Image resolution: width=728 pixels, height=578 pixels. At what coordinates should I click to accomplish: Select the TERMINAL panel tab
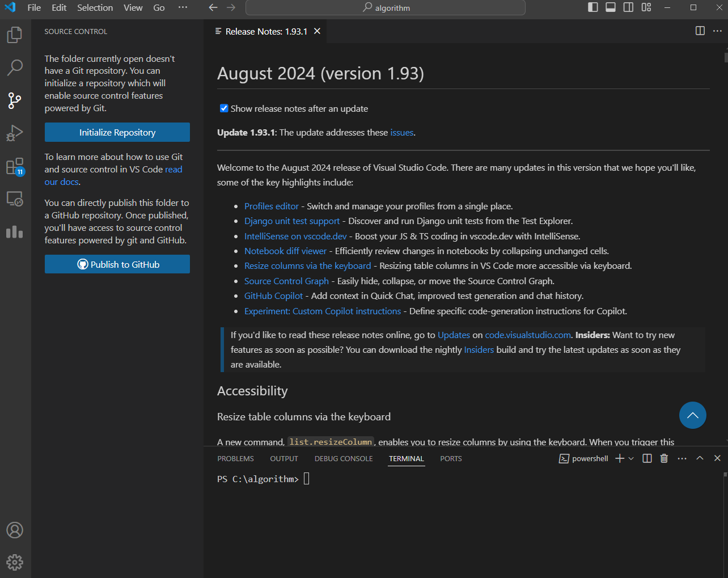click(406, 458)
